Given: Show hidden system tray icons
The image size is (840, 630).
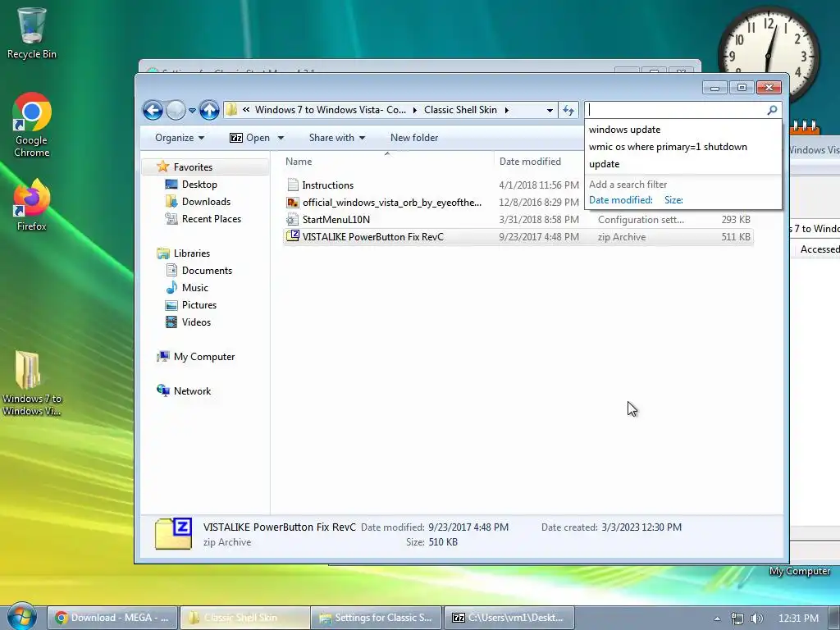Looking at the screenshot, I should 717,619.
